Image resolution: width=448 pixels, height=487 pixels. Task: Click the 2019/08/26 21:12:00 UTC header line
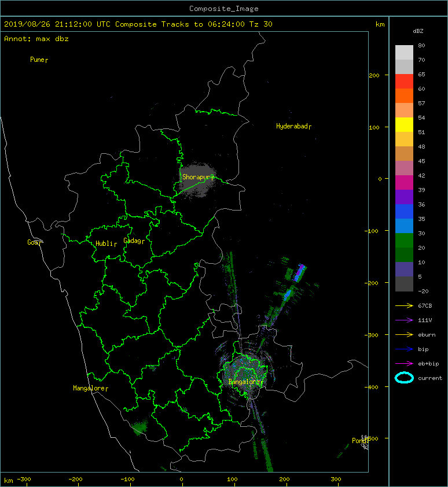click(x=138, y=24)
